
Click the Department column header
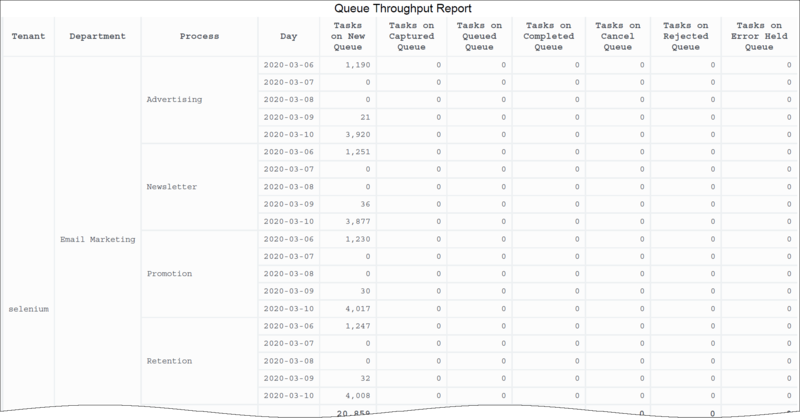click(x=97, y=35)
